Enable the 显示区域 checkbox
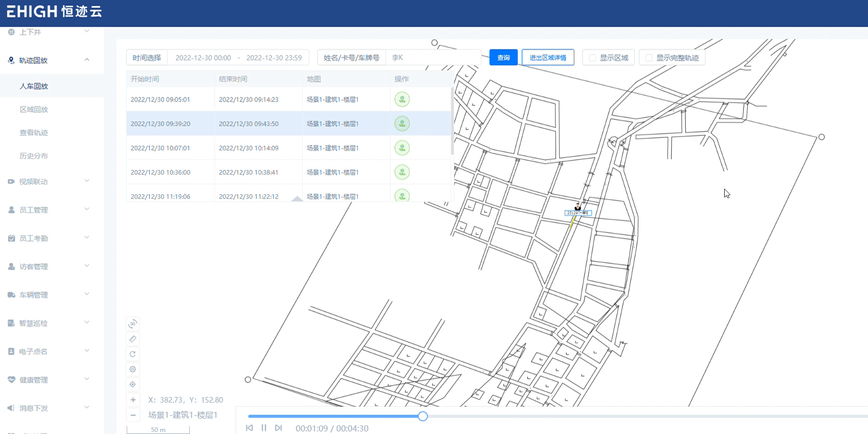This screenshot has height=434, width=868. pos(592,58)
